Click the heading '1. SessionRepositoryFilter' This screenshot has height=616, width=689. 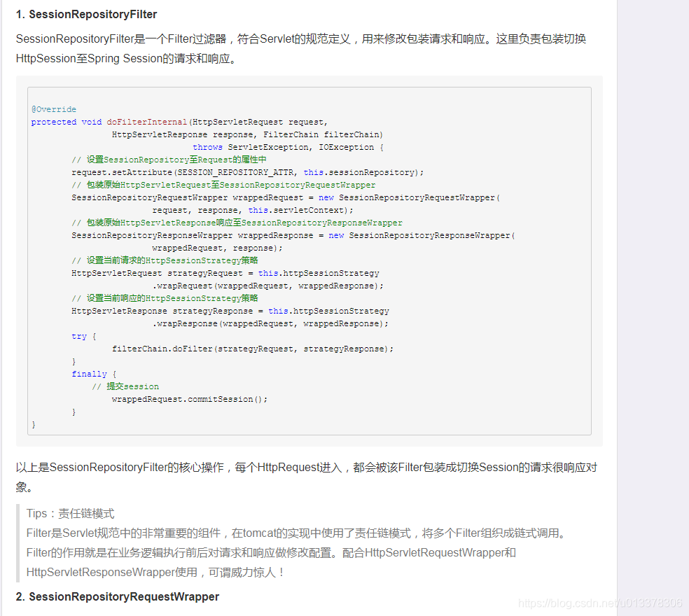(x=87, y=14)
